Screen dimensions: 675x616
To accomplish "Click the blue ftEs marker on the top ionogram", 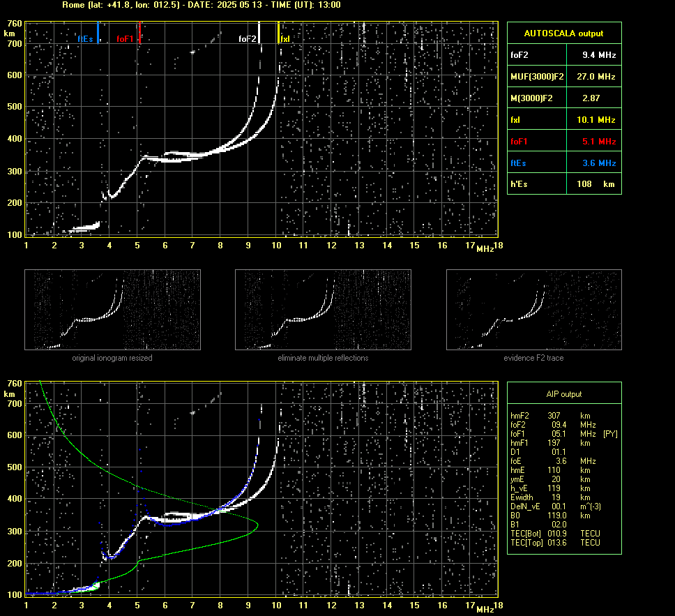I will 98,33.
